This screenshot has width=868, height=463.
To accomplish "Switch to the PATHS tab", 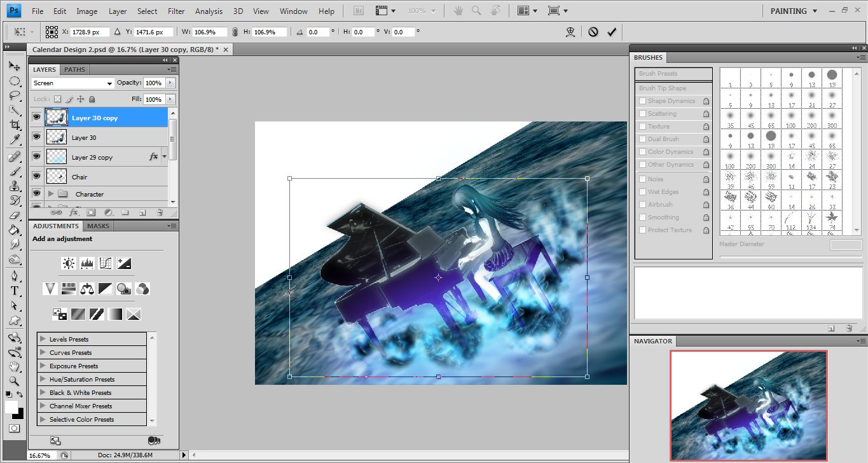I will pyautogui.click(x=75, y=70).
